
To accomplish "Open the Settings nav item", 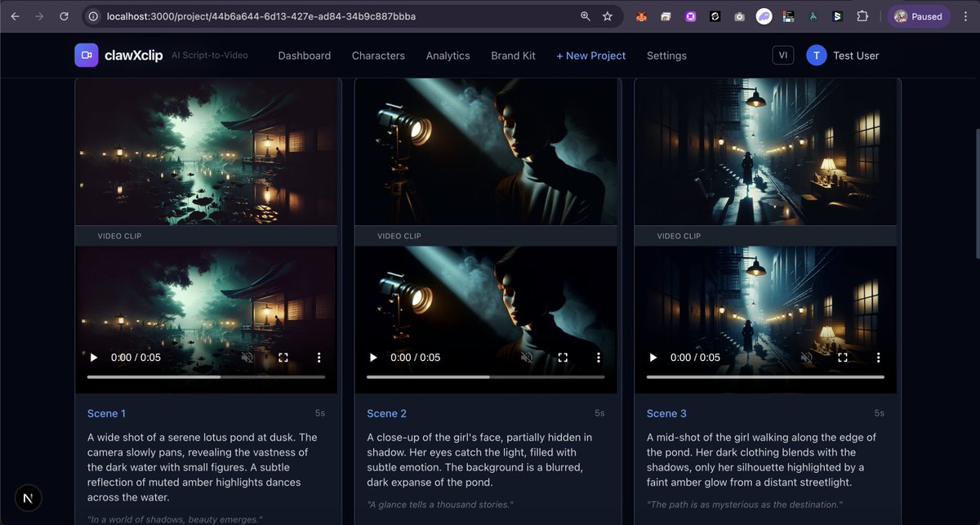I will [x=666, y=56].
